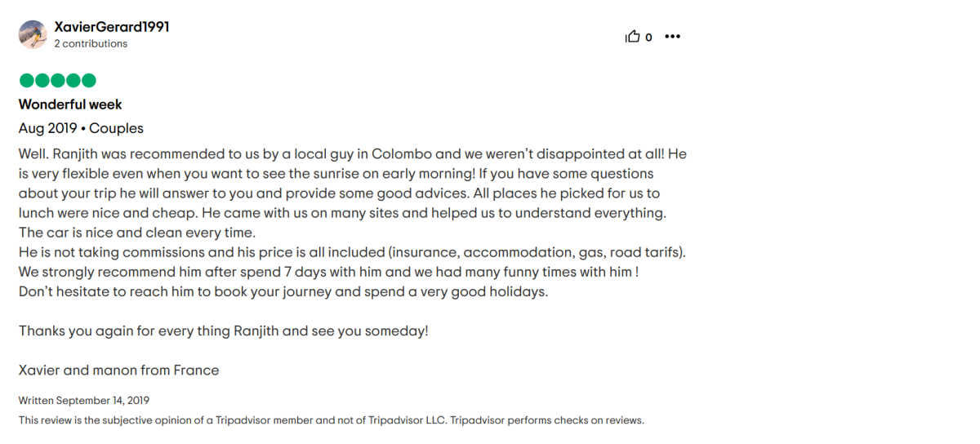Click the first green rating bubble
This screenshot has height=444, width=980.
tap(26, 80)
